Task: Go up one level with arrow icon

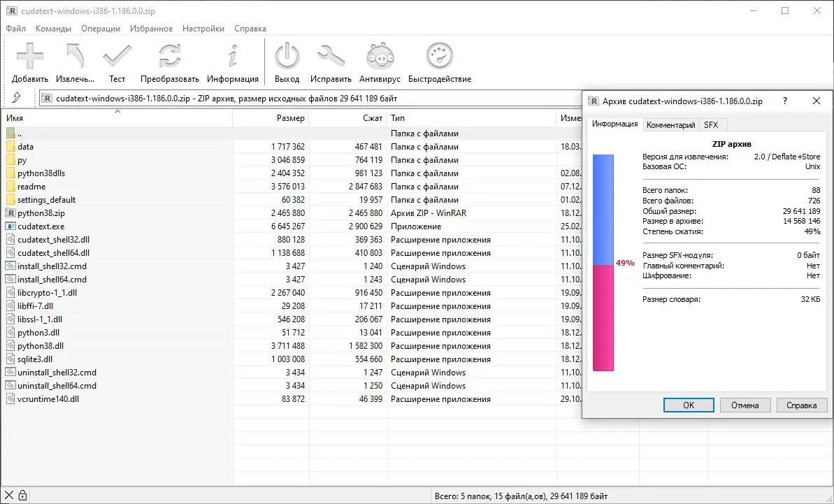Action: pyautogui.click(x=17, y=98)
